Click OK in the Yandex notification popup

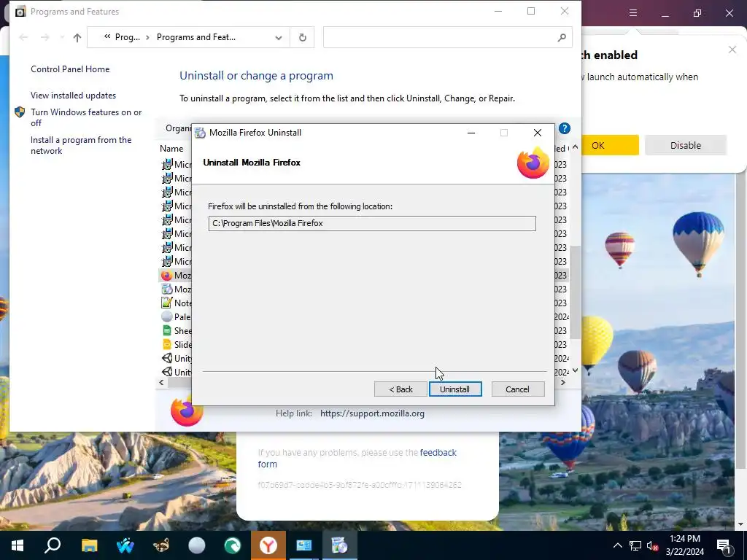(611, 145)
